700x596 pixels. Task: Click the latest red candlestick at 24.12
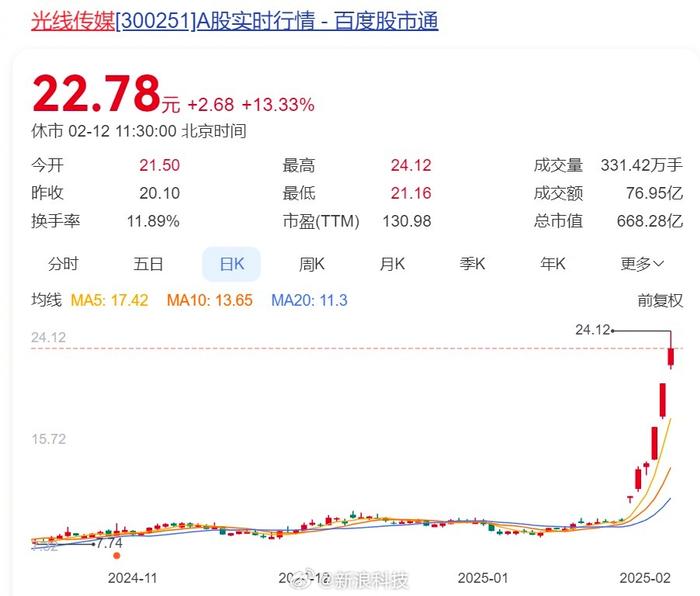tap(671, 356)
